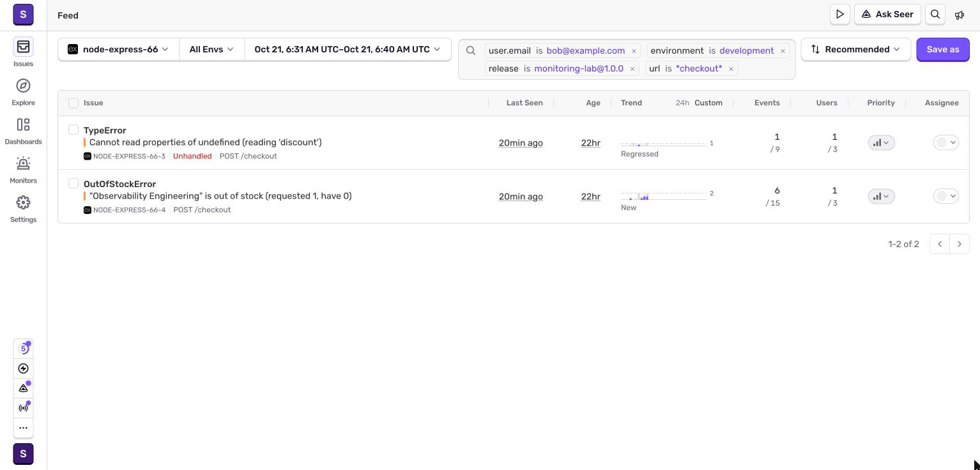The height and width of the screenshot is (470, 980).
Task: Click the Save as button
Action: coord(942,49)
